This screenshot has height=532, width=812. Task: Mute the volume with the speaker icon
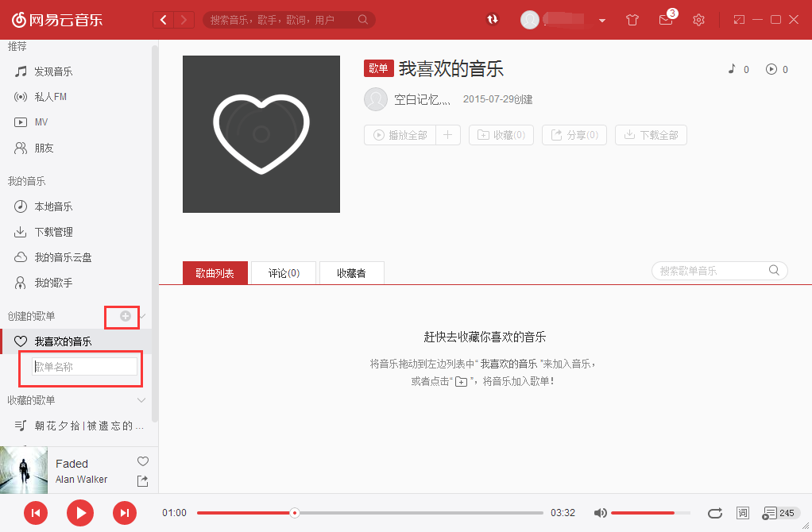coord(601,513)
